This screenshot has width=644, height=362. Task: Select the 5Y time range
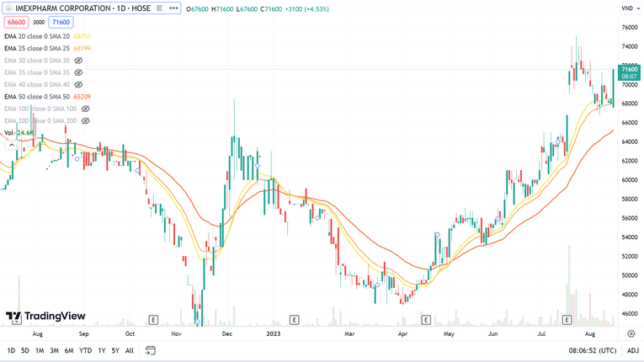click(115, 350)
